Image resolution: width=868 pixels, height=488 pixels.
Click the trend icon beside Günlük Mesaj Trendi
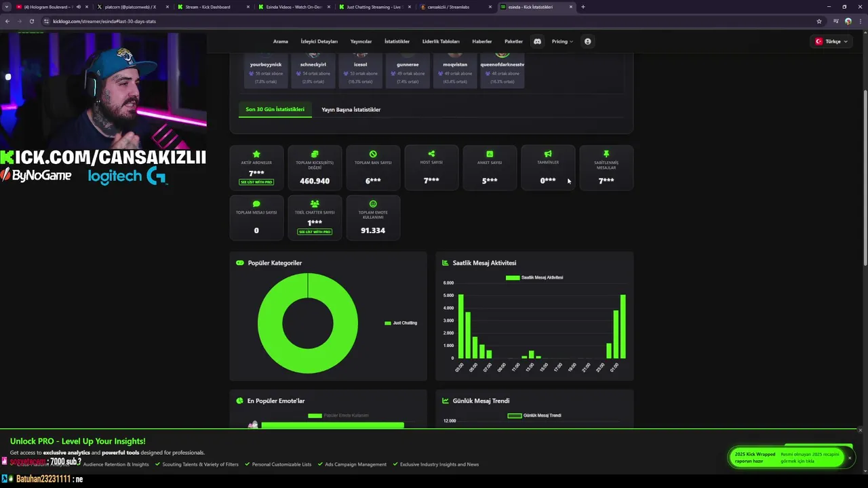pos(446,401)
